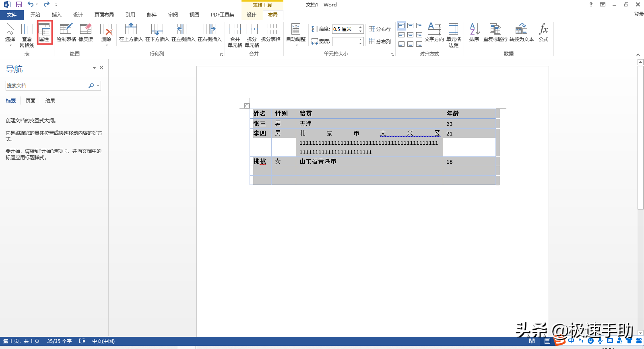The width and height of the screenshot is (644, 349).
Task: Open the navigation pane options dropdown
Action: point(94,68)
